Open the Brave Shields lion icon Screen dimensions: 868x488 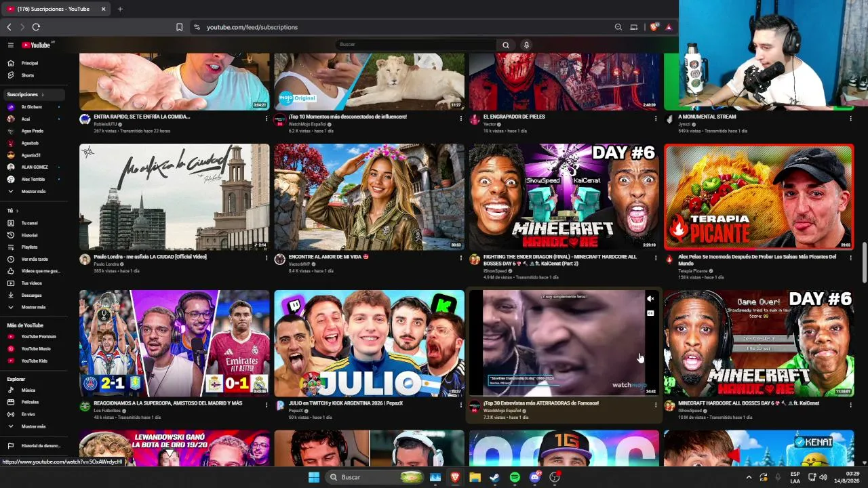(x=654, y=27)
